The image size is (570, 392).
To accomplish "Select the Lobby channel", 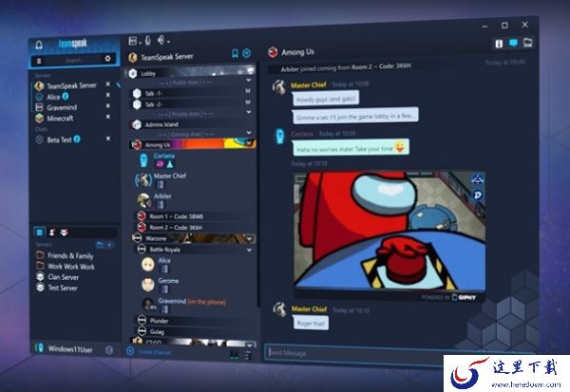I will point(191,73).
